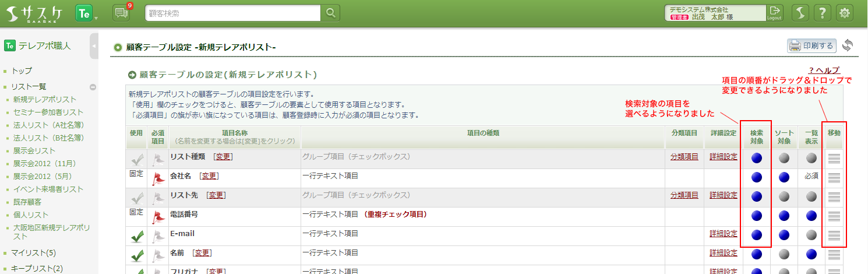Open the question mark help icon

coord(822,13)
